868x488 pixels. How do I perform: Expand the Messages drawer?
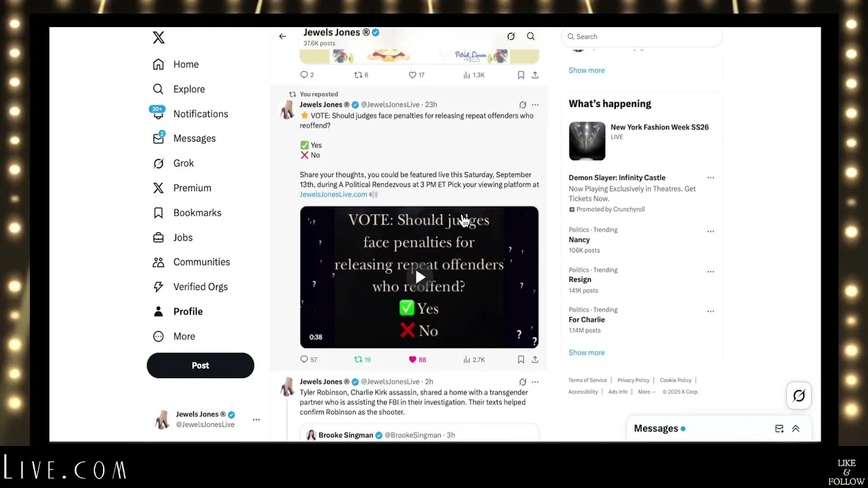pyautogui.click(x=795, y=428)
